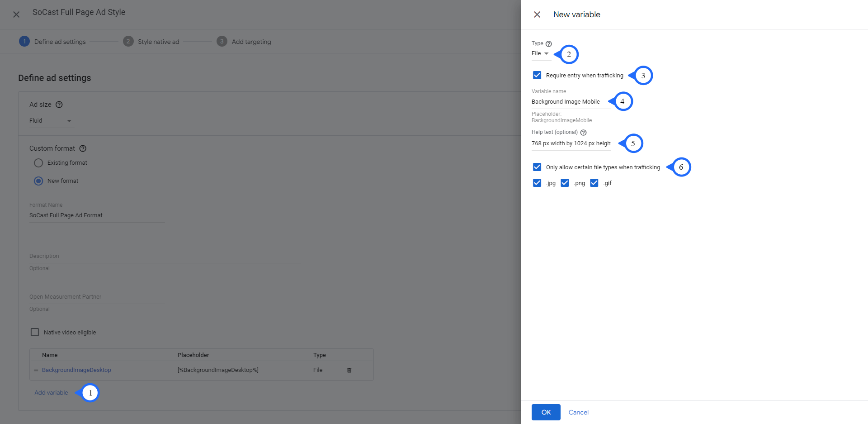Open help icon next to Ad size

[x=59, y=105]
